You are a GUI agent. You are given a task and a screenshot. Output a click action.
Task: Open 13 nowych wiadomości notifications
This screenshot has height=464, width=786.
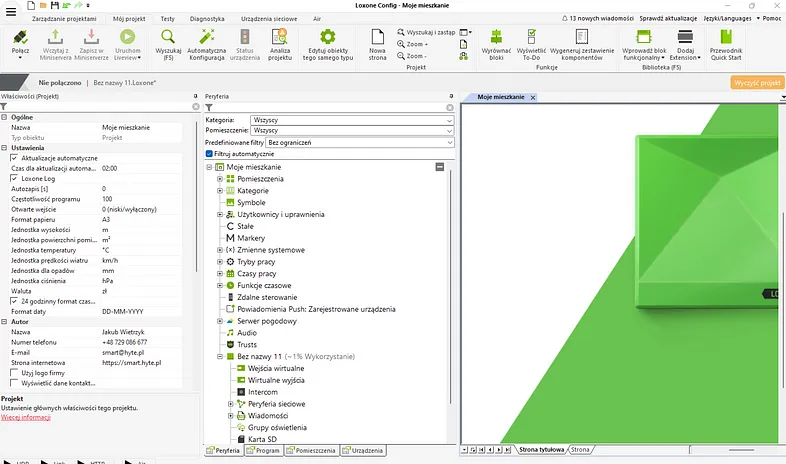tap(598, 19)
